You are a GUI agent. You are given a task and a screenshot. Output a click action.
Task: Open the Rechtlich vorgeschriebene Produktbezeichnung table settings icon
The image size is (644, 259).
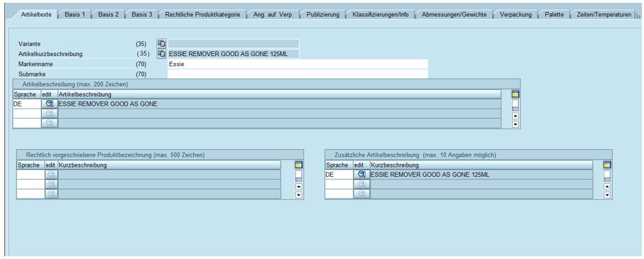299,165
